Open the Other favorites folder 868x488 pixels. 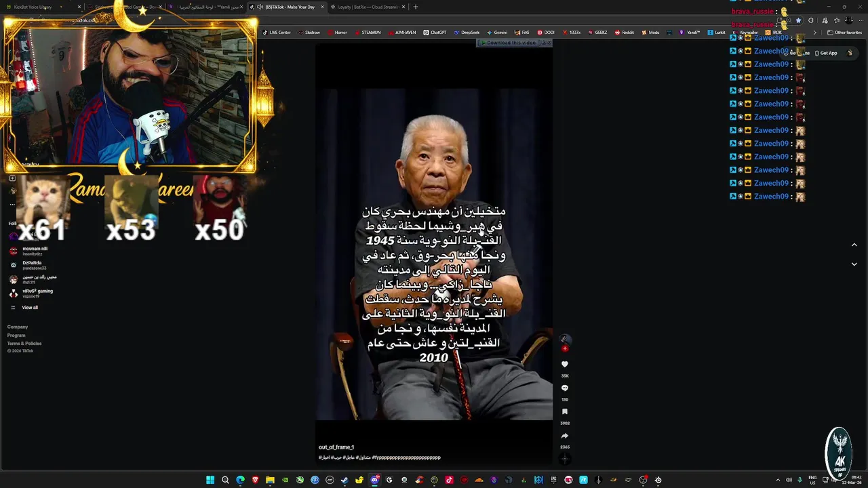point(844,33)
